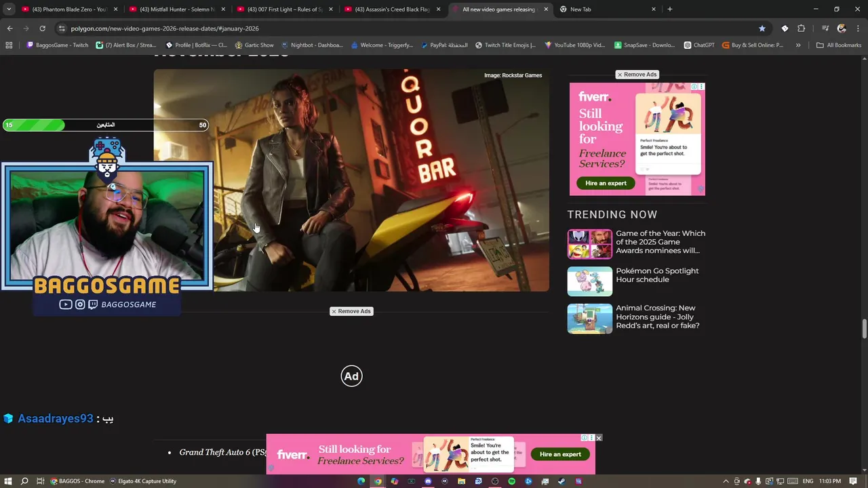This screenshot has height=488, width=868.
Task: Open the Windows Start menu
Action: 8,481
